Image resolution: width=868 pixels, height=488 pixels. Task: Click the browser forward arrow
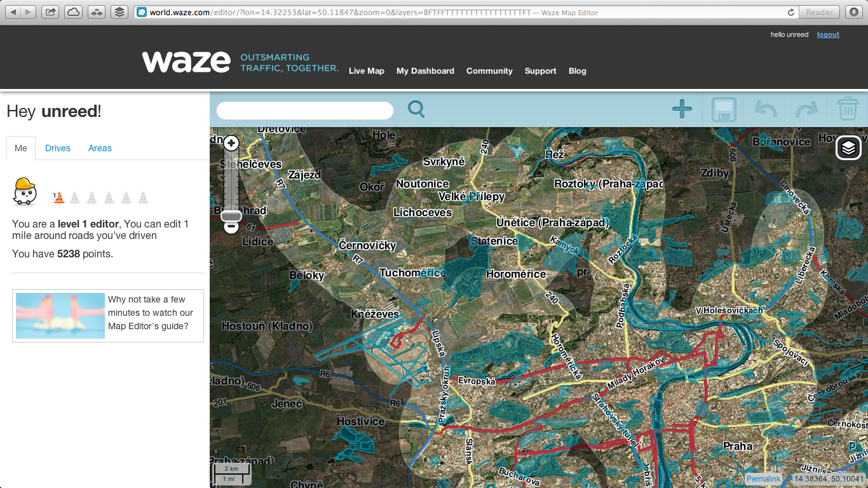point(29,12)
